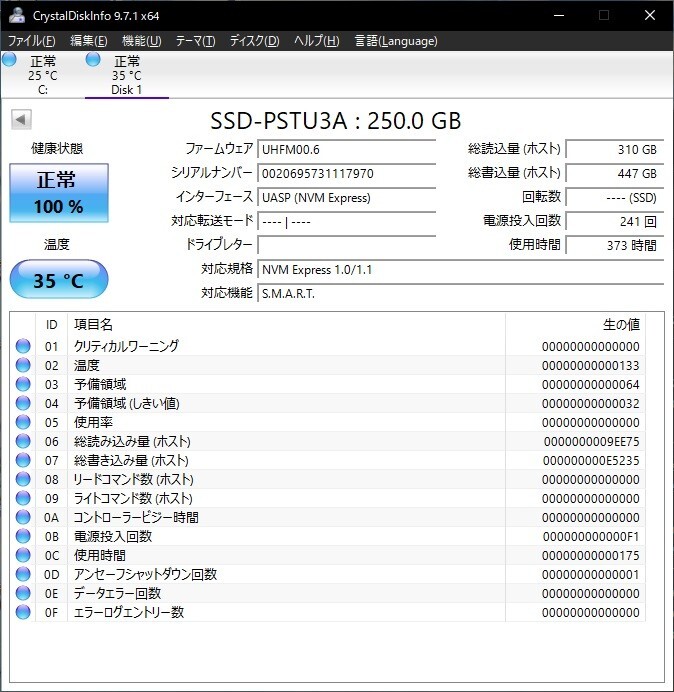Click the C: drive status orb
This screenshot has width=674, height=692.
pos(10,61)
